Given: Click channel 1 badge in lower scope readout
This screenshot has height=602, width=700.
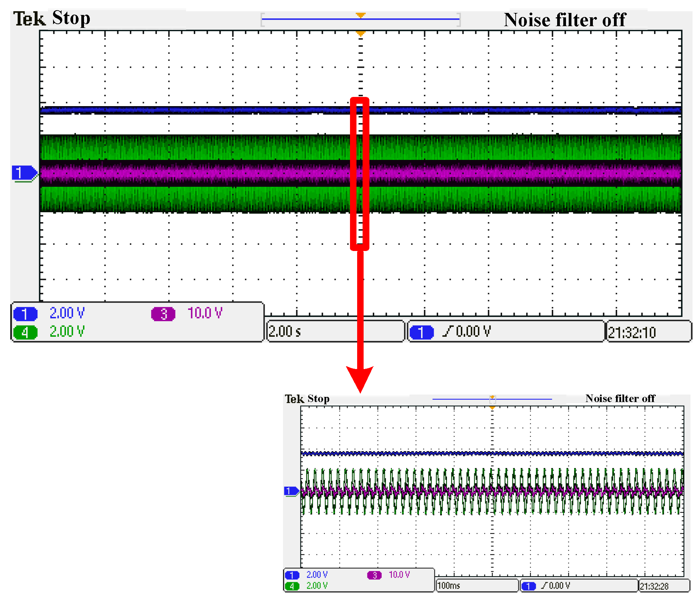Looking at the screenshot, I should pos(292,575).
